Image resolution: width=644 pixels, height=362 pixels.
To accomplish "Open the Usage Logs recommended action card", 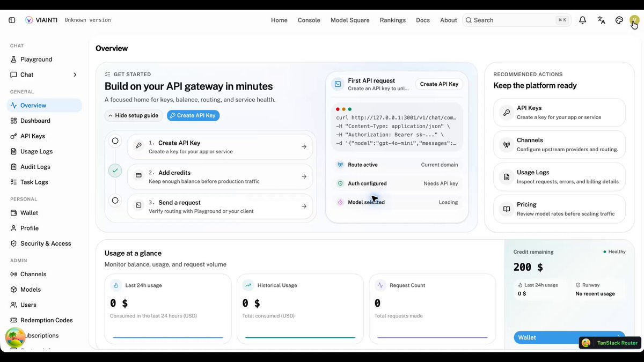I will 559,176.
